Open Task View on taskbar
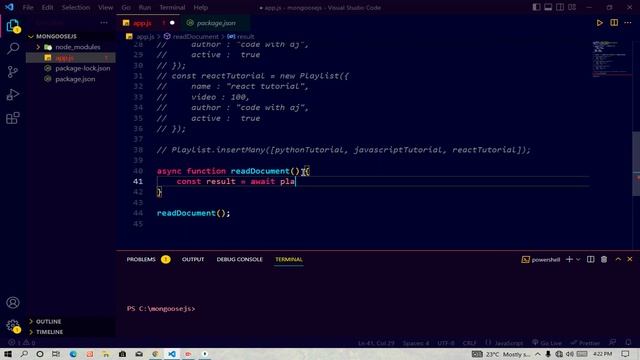The width and height of the screenshot is (640, 360). point(56,354)
